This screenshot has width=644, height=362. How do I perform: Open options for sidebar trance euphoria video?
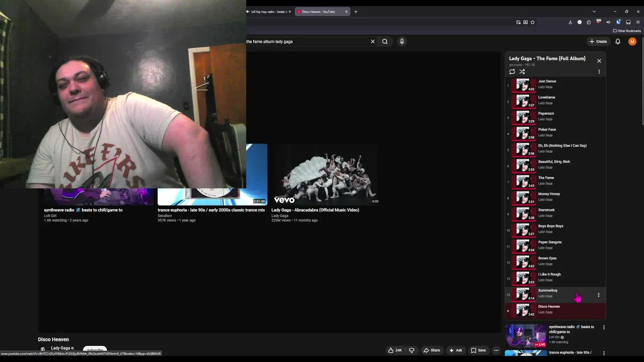click(604, 353)
